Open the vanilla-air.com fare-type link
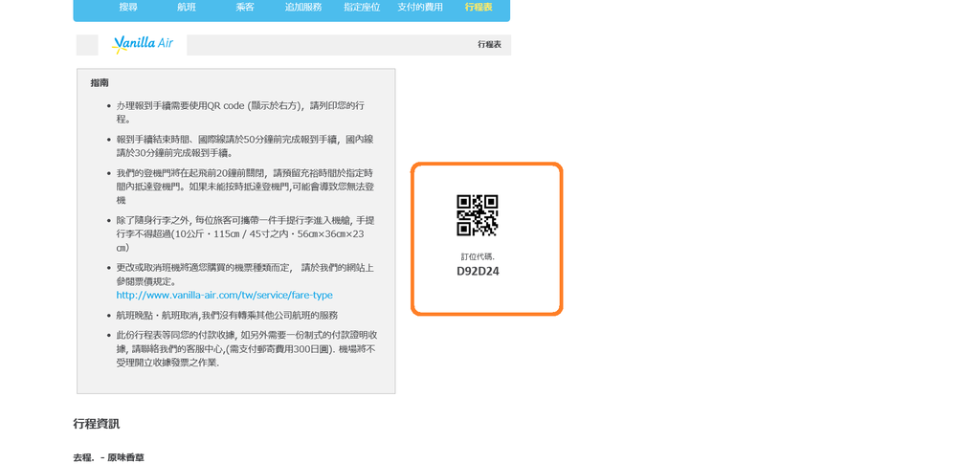 pyautogui.click(x=224, y=295)
